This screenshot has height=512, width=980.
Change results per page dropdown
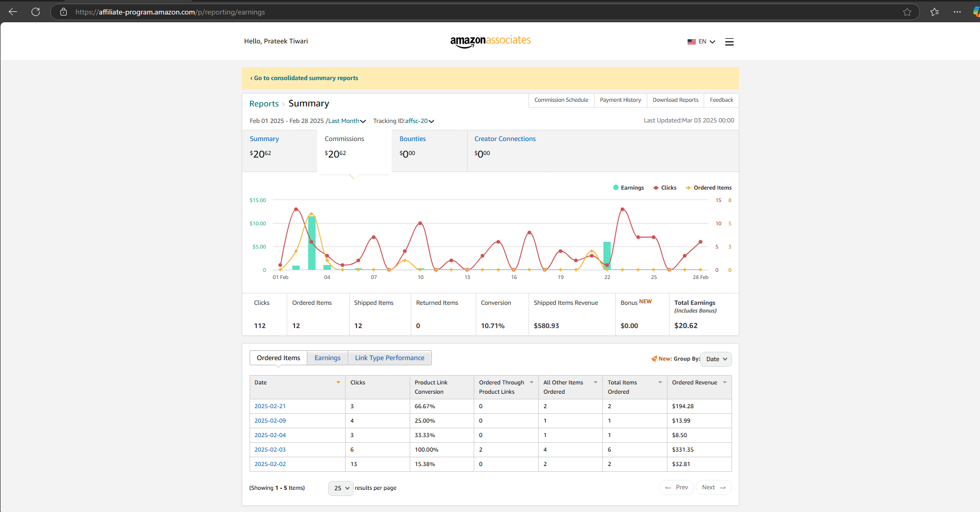341,488
